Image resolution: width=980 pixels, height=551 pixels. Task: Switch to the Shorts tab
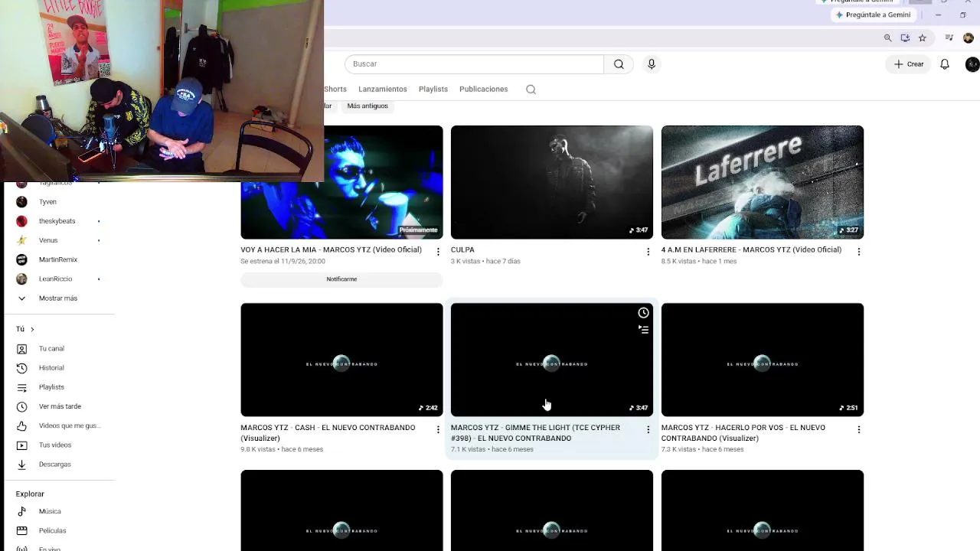tap(335, 90)
